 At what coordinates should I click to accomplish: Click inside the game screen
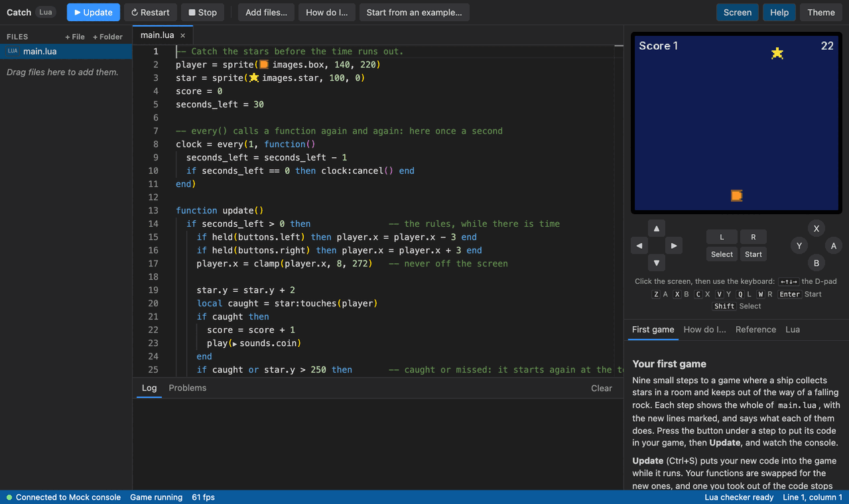pyautogui.click(x=736, y=123)
